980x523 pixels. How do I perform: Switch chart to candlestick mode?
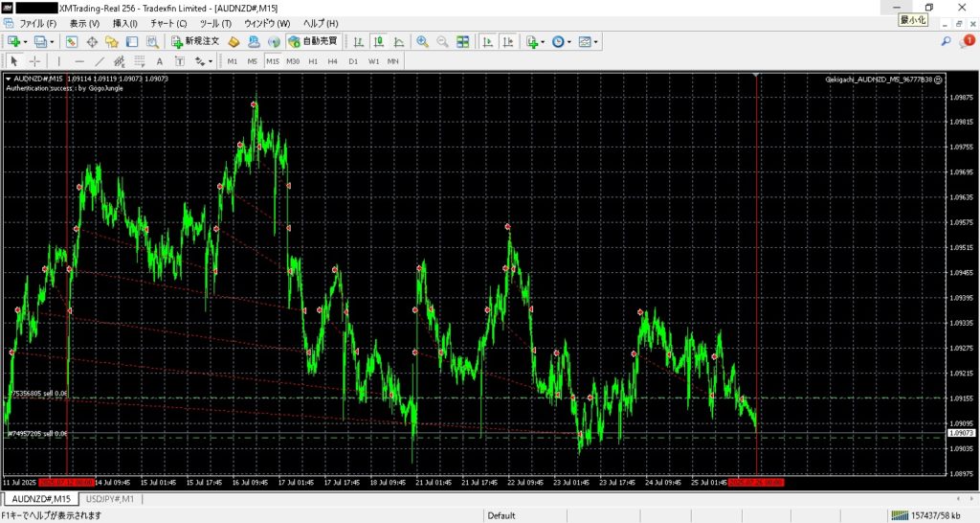(x=378, y=41)
